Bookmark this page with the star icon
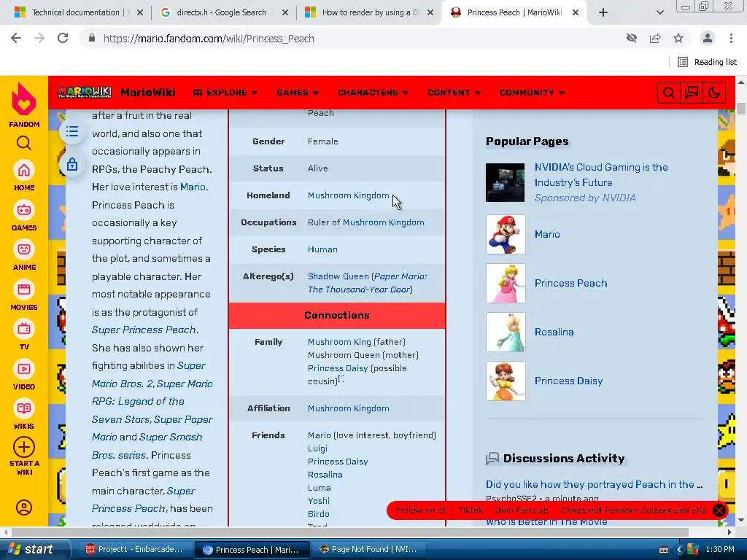This screenshot has height=560, width=747. (678, 38)
